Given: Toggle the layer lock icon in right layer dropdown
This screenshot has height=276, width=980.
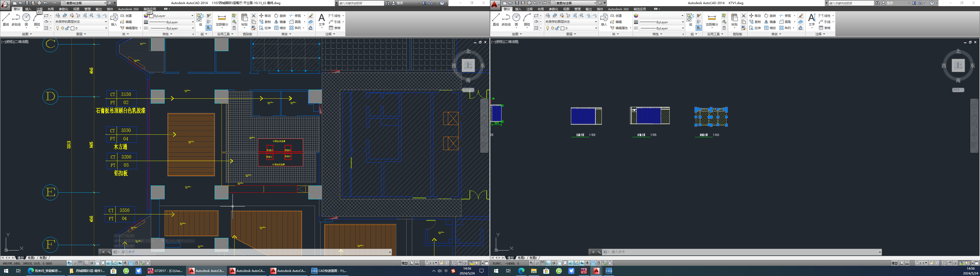Looking at the screenshot, I should (x=557, y=28).
